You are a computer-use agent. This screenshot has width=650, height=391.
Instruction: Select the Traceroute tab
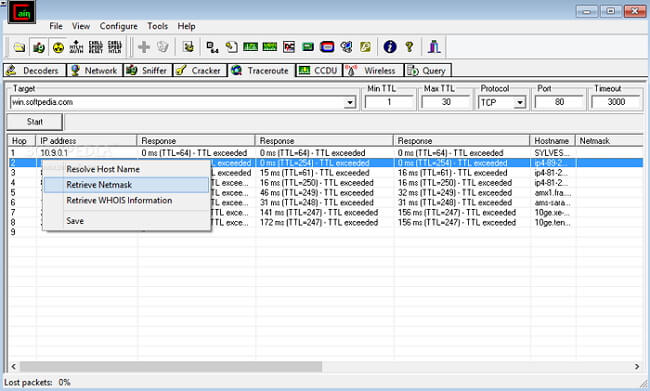pyautogui.click(x=261, y=70)
